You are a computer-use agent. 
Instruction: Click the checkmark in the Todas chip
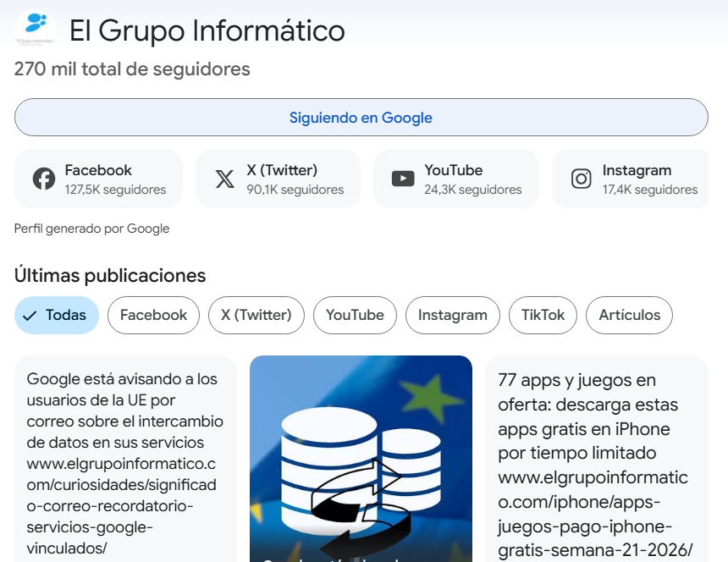point(30,316)
